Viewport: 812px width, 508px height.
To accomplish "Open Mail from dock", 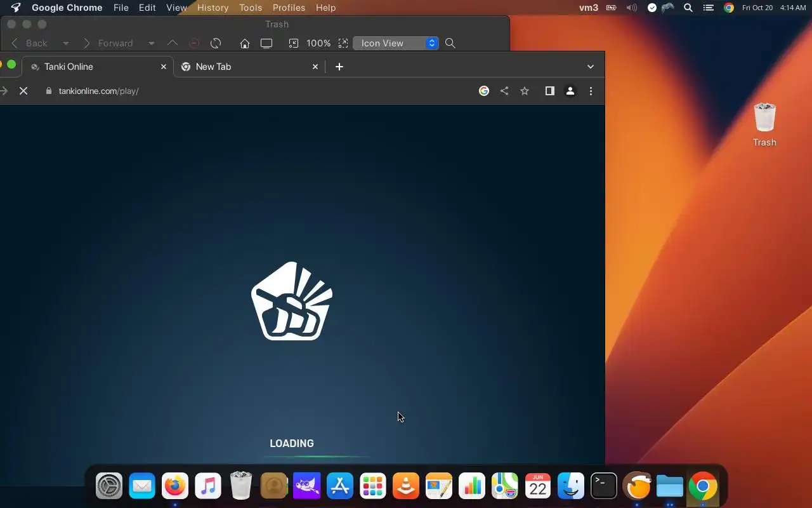I will click(142, 486).
